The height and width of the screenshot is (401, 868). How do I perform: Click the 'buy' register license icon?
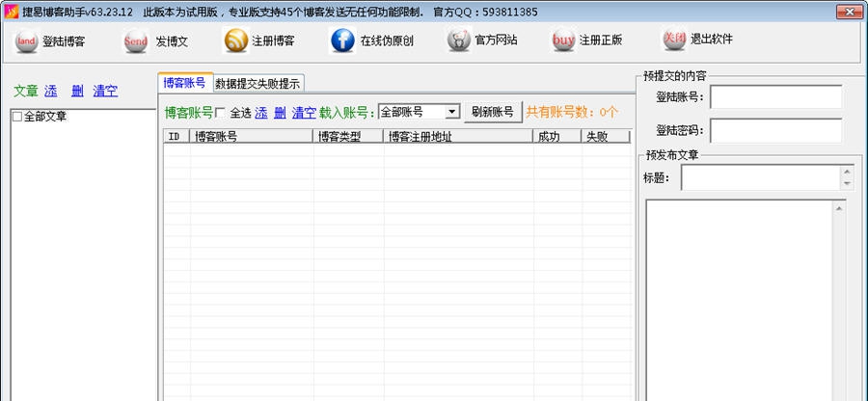point(563,40)
